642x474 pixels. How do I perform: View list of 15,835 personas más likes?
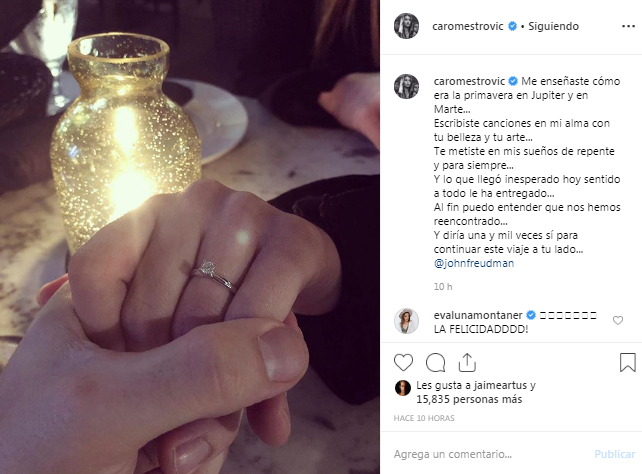click(x=469, y=399)
